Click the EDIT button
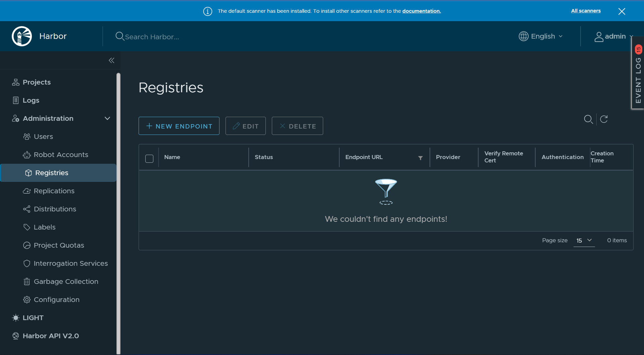This screenshot has height=355, width=644. [x=246, y=126]
